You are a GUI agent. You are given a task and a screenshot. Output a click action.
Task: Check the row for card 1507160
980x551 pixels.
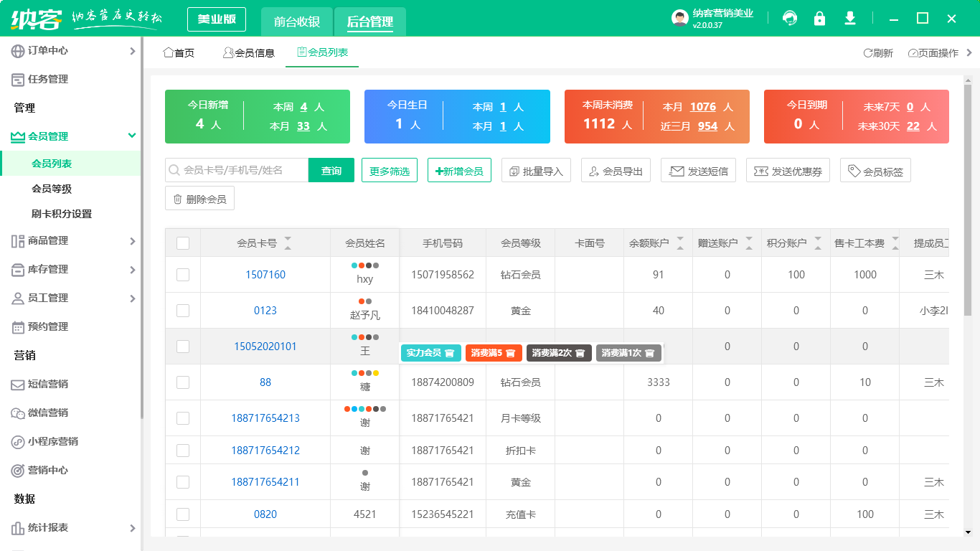point(183,275)
